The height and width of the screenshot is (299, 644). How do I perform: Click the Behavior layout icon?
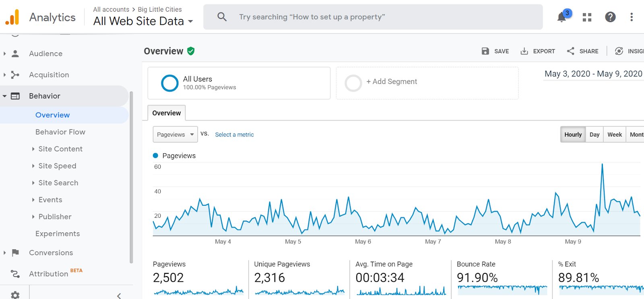pos(15,96)
